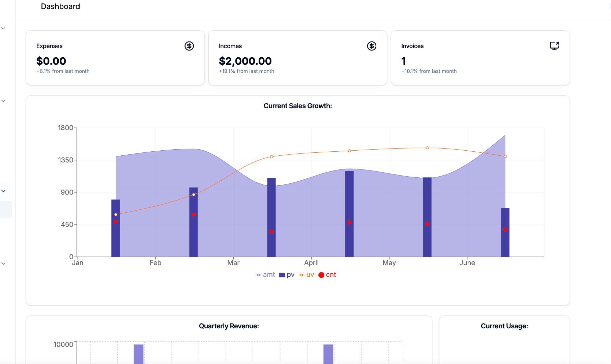Click the 450 y-axis label
Image resolution: width=611 pixels, height=364 pixels.
67,224
